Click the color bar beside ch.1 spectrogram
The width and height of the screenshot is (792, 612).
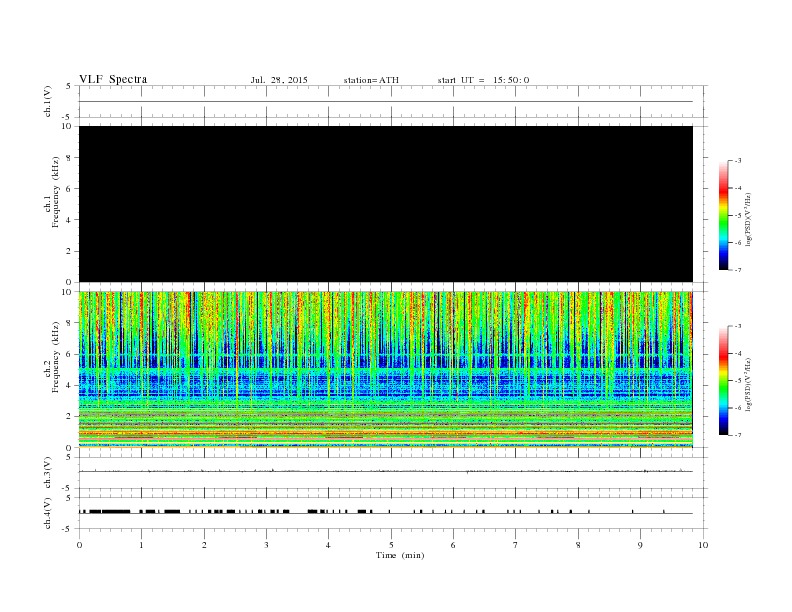click(x=724, y=216)
